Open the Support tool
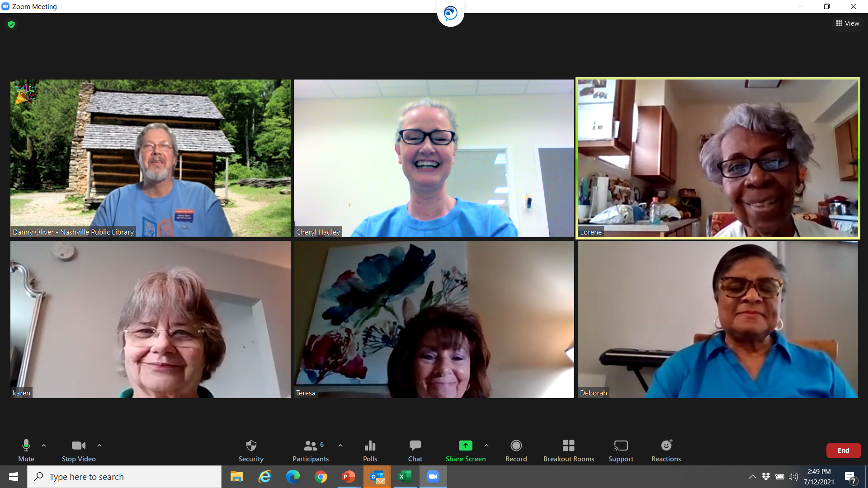 [621, 450]
